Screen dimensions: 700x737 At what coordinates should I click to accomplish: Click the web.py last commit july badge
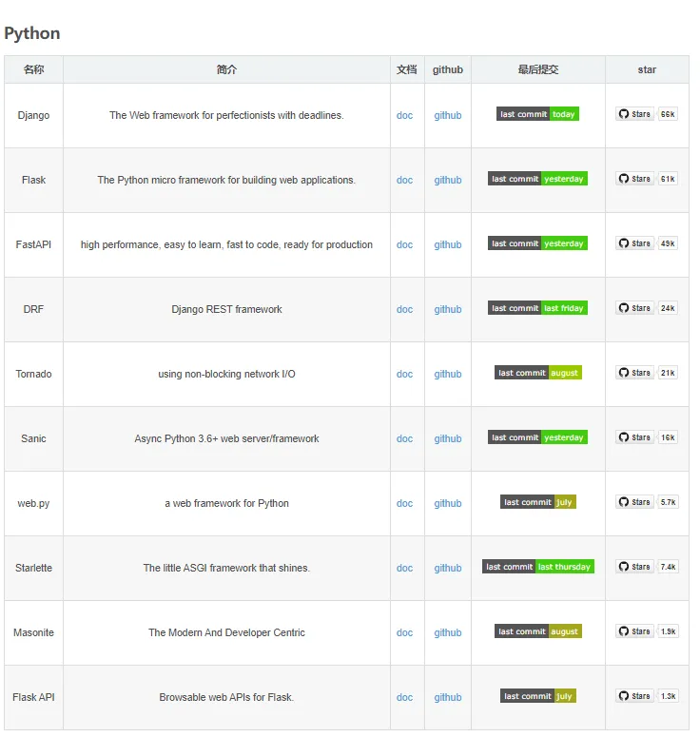[537, 502]
